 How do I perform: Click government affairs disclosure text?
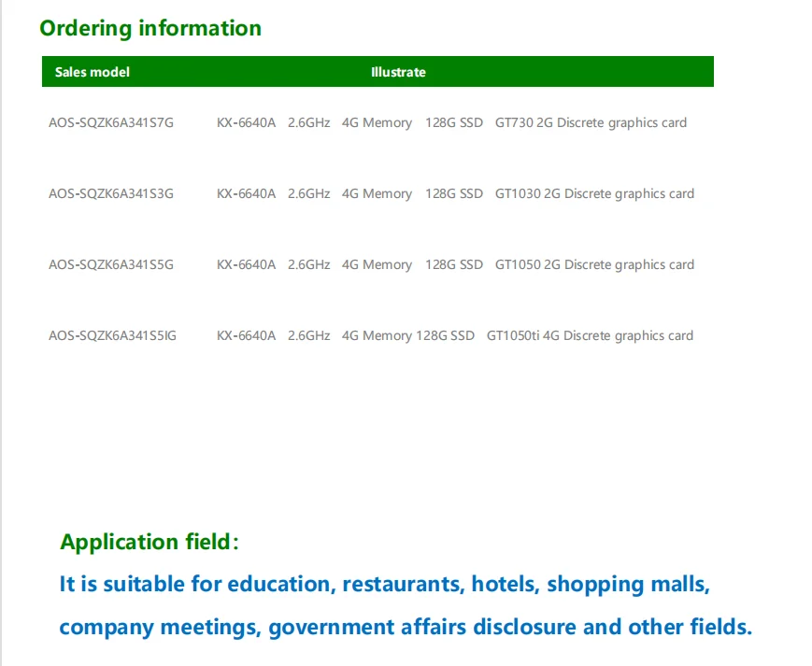(x=421, y=627)
